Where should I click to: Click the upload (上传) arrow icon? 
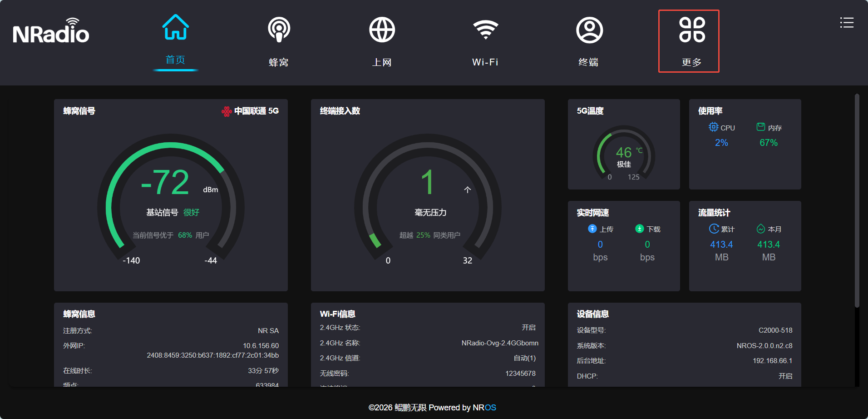(x=592, y=229)
